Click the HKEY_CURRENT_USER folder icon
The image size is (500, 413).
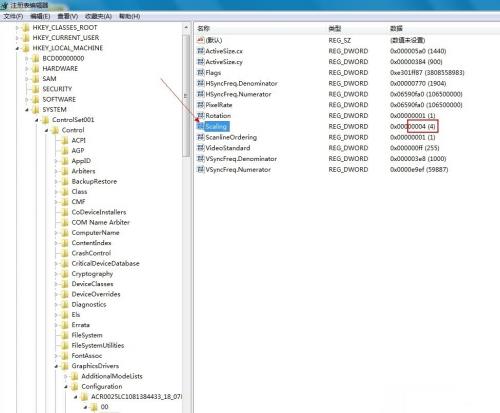[26, 38]
